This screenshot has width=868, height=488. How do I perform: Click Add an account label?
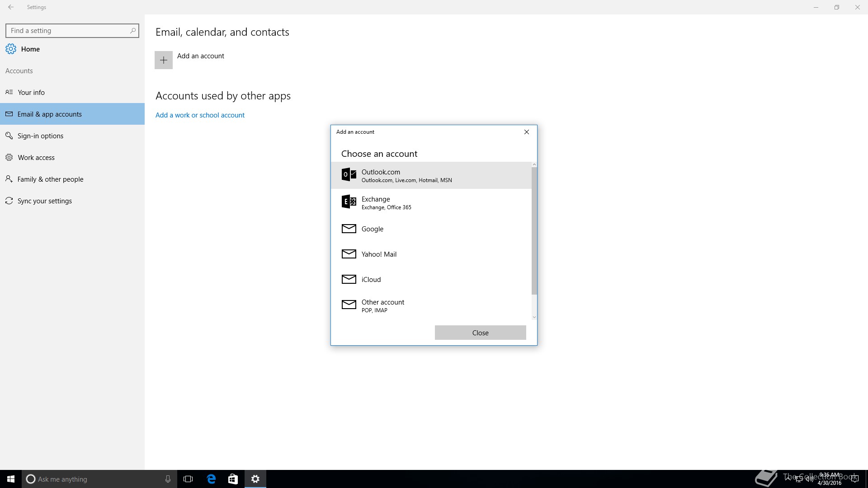point(201,56)
